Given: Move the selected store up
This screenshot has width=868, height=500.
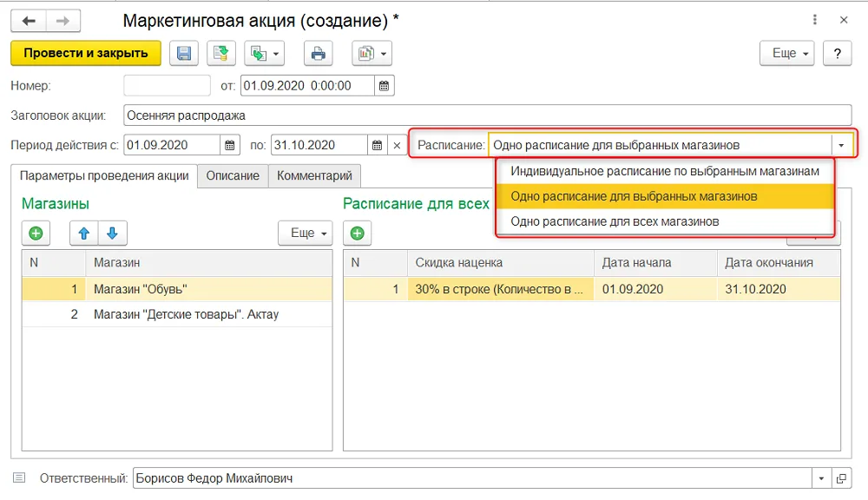Looking at the screenshot, I should pos(84,234).
